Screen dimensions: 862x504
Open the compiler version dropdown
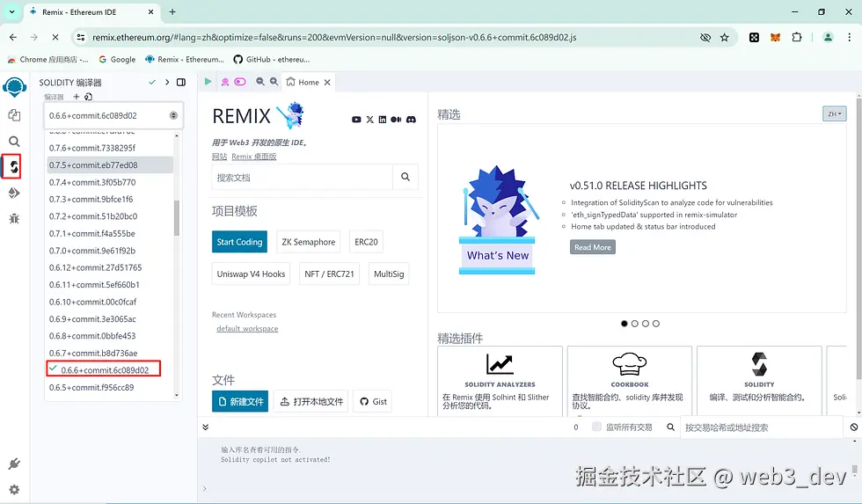point(113,115)
